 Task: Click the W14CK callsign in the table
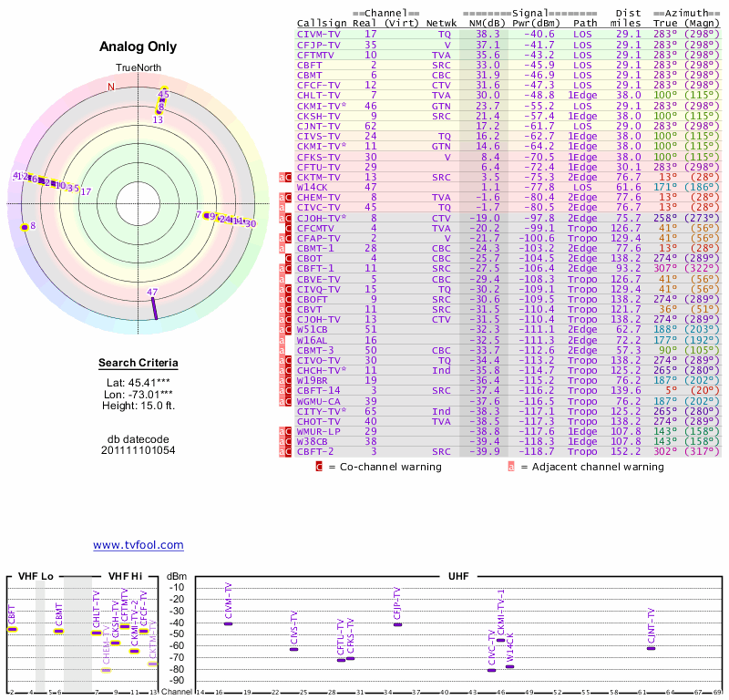point(315,187)
